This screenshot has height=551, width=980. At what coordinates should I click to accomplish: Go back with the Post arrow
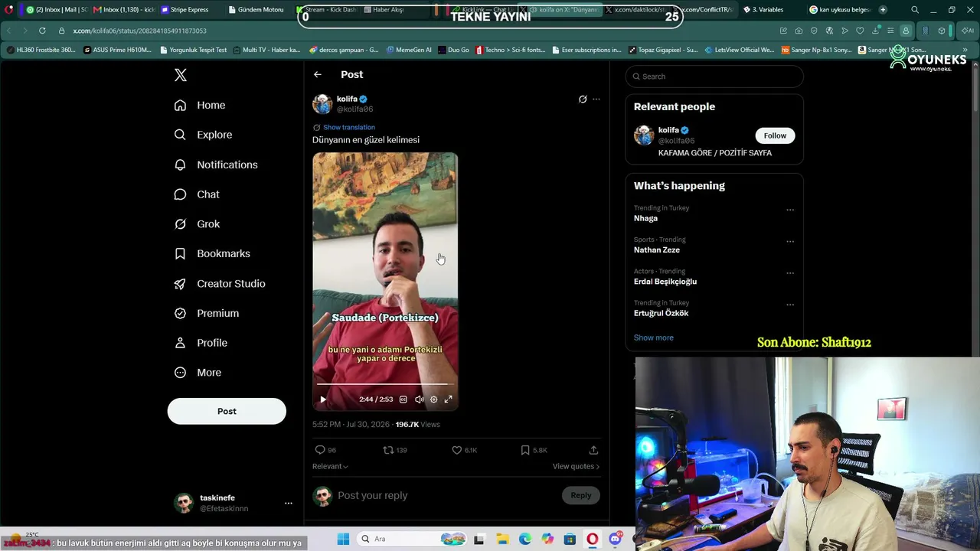318,74
